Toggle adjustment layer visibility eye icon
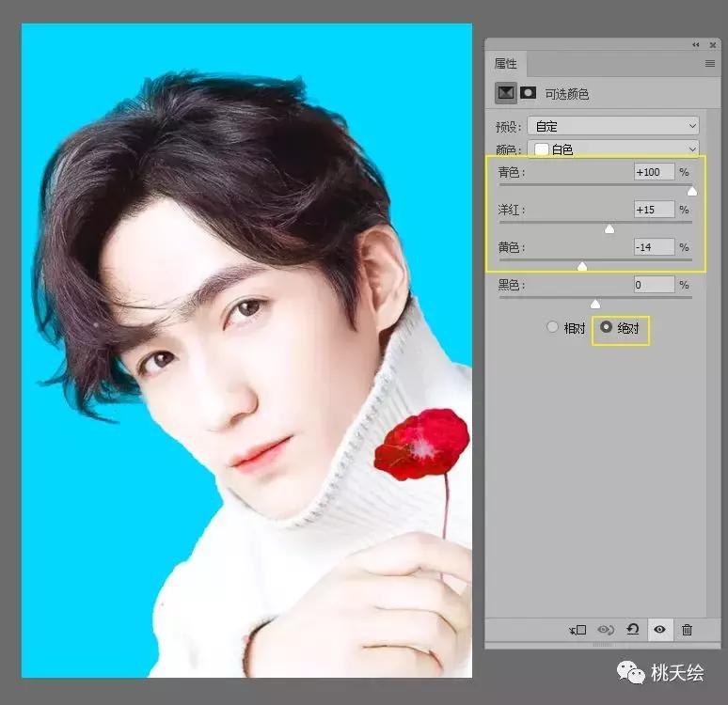 click(659, 630)
